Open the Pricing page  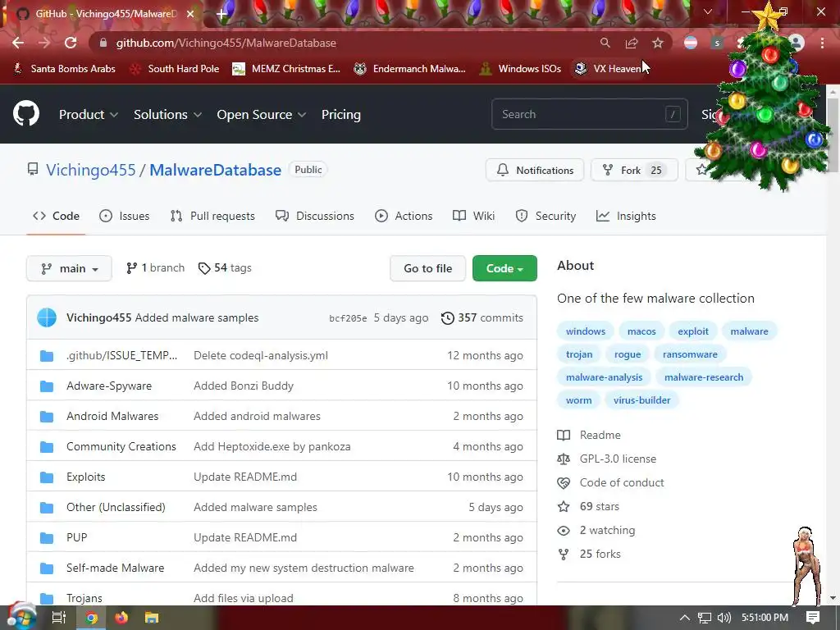pyautogui.click(x=341, y=115)
